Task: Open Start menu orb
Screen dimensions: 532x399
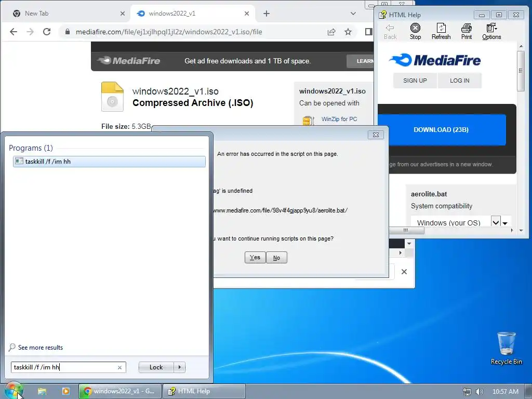Action: pyautogui.click(x=14, y=391)
